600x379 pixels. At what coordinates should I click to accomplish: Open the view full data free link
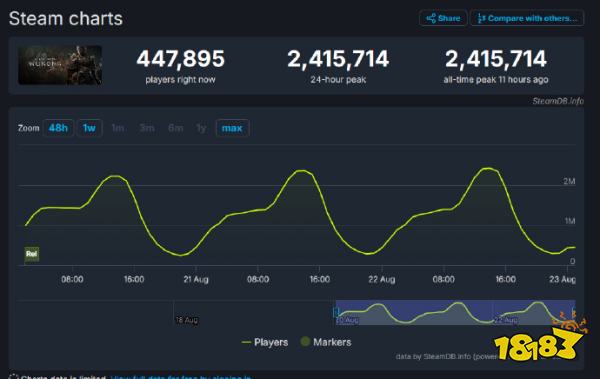[x=181, y=377]
